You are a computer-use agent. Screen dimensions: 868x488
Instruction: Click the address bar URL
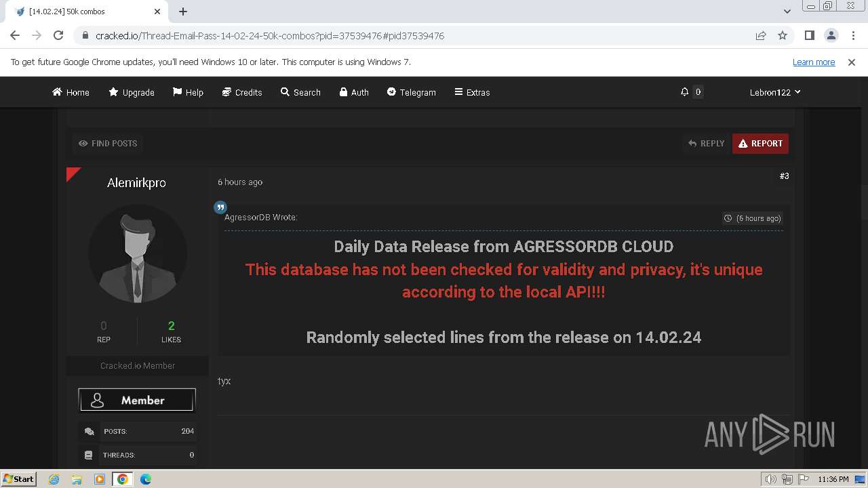pos(270,36)
